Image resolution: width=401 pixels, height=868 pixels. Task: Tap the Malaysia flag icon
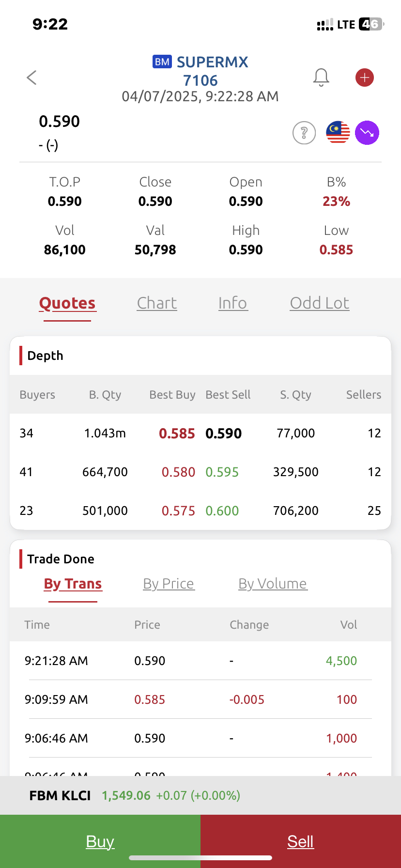[338, 133]
